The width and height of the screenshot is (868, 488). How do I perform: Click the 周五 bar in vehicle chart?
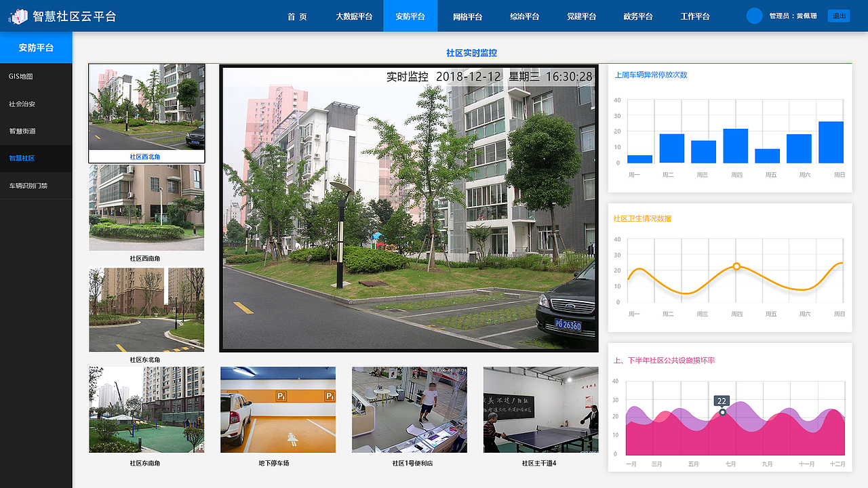coord(767,156)
